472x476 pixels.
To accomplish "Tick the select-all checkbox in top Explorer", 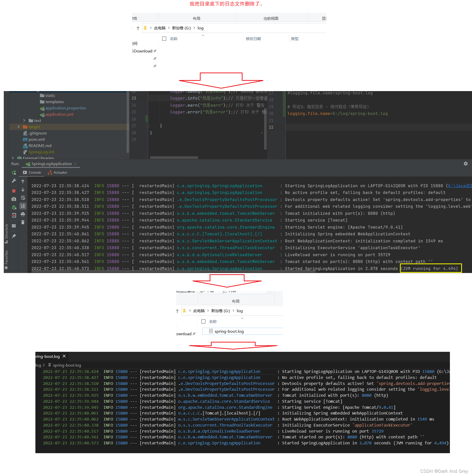I will click(x=164, y=39).
